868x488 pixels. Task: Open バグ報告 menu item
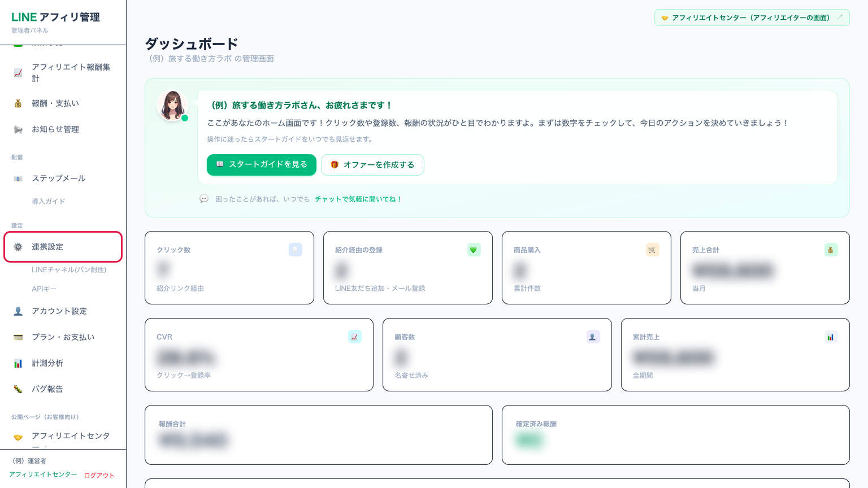tap(63, 389)
